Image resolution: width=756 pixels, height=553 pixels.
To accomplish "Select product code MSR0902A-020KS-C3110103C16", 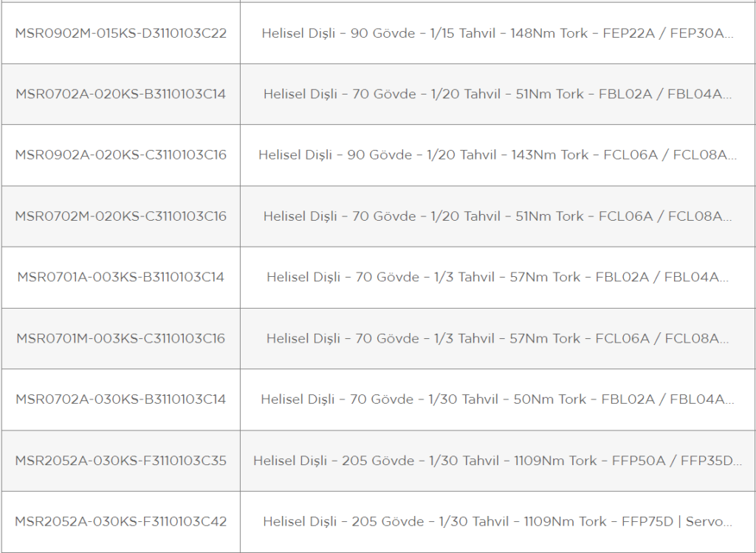I will [x=120, y=155].
